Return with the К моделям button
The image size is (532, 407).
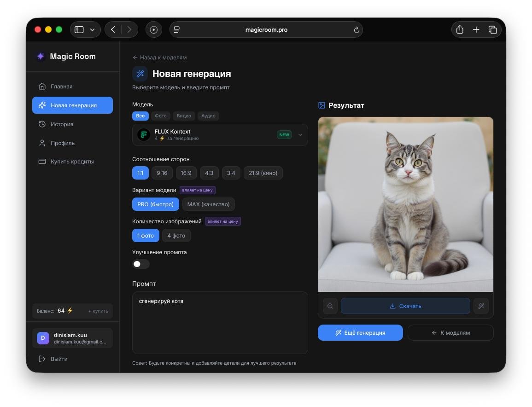pyautogui.click(x=450, y=333)
